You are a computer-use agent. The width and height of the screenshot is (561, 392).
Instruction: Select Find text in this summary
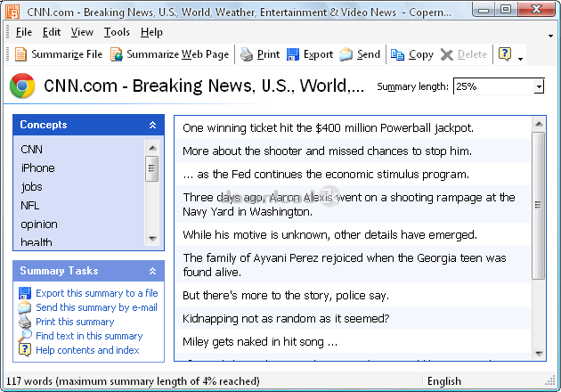(89, 336)
